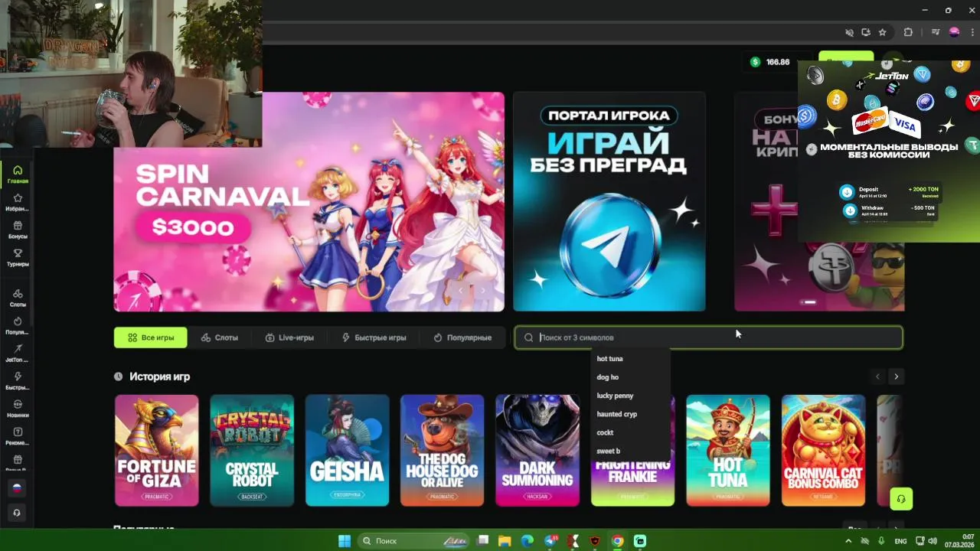The width and height of the screenshot is (980, 551).
Task: Click the Windows taskbar Поиск search box
Action: (x=413, y=541)
